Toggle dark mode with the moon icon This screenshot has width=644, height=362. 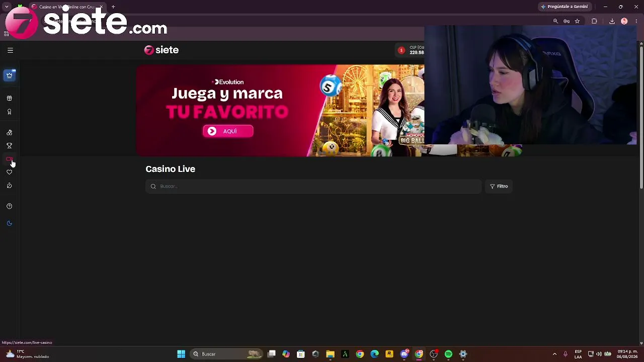click(x=9, y=223)
